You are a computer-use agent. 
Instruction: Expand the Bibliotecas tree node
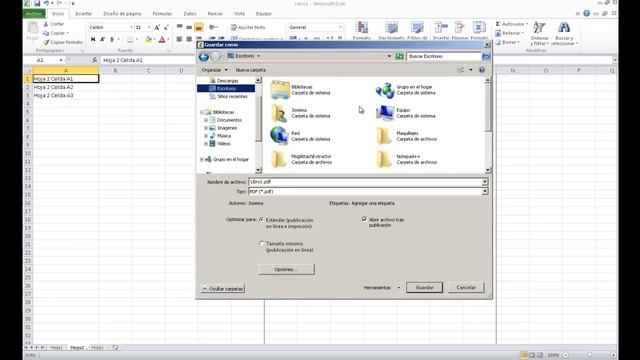point(202,112)
